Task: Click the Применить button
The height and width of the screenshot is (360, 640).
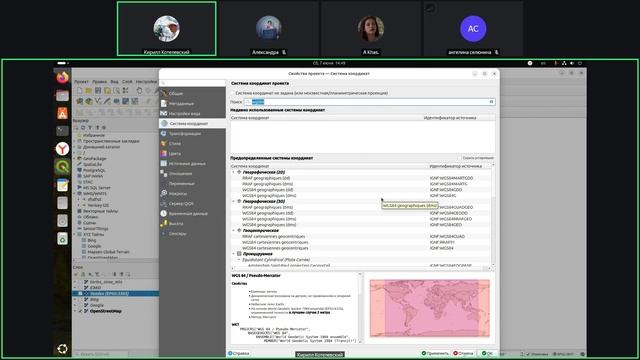Action: point(435,353)
